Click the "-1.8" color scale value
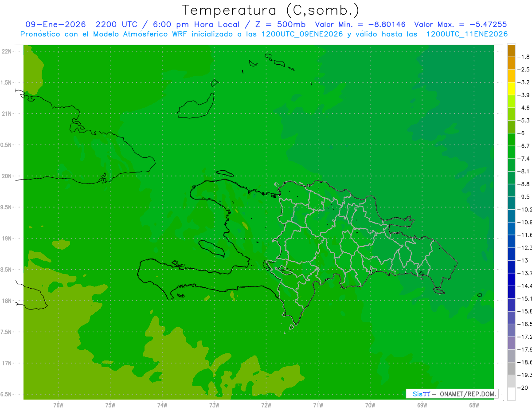The image size is (532, 411). pyautogui.click(x=524, y=57)
